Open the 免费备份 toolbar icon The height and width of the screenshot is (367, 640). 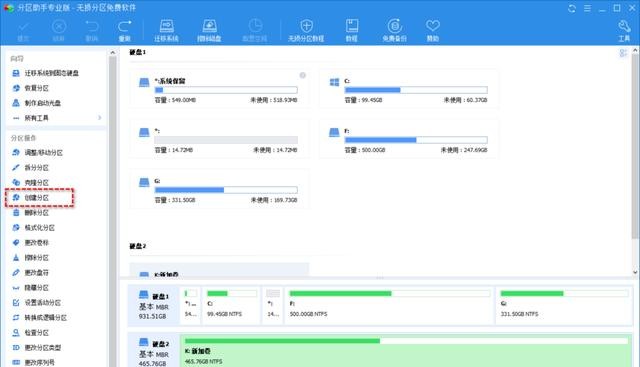394,26
